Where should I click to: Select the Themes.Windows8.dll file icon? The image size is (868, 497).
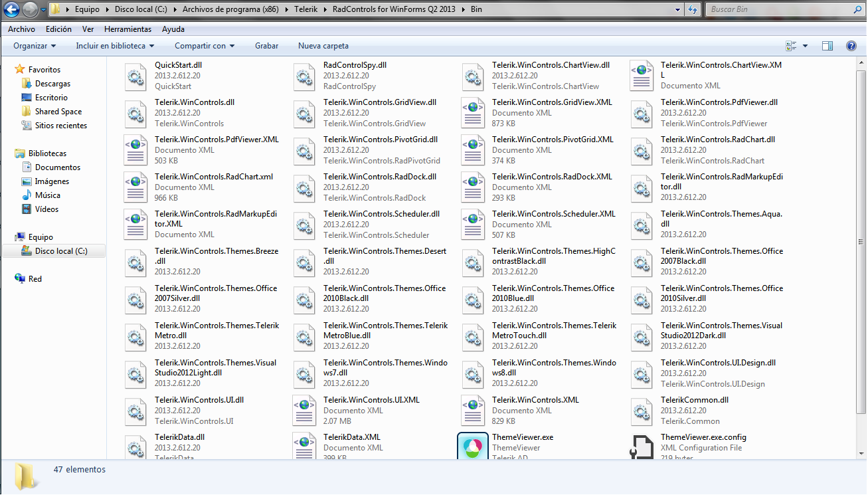473,373
